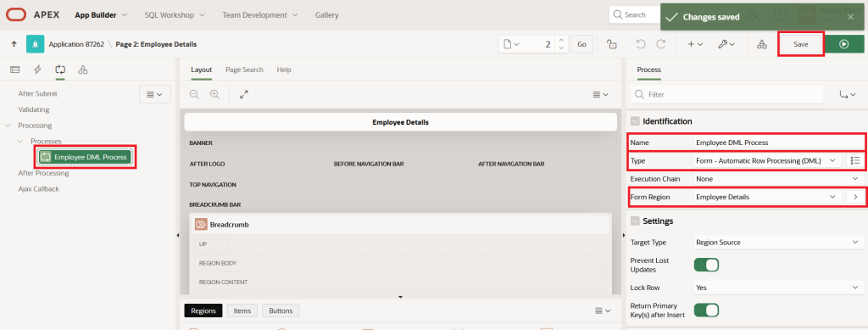Click the Redo arrow icon
Viewport: 868px width, 330px height.
[x=661, y=44]
